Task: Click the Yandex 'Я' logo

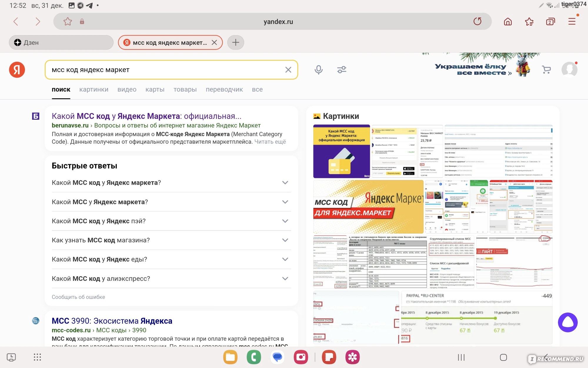Action: (x=17, y=70)
